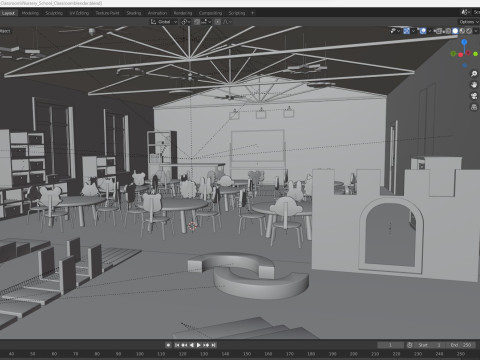
Task: Click the pan view hand icon
Action: tap(474, 85)
